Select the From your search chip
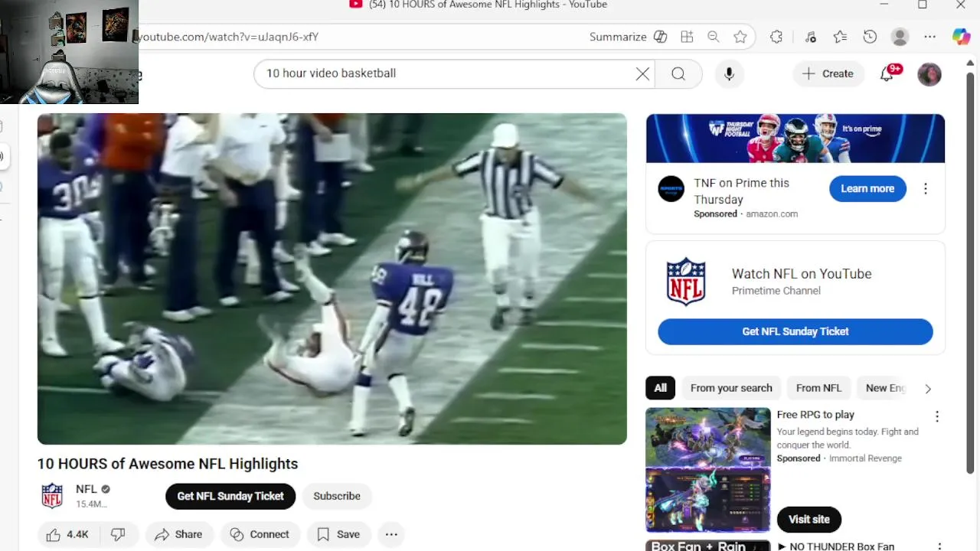Image resolution: width=980 pixels, height=551 pixels. [x=731, y=388]
